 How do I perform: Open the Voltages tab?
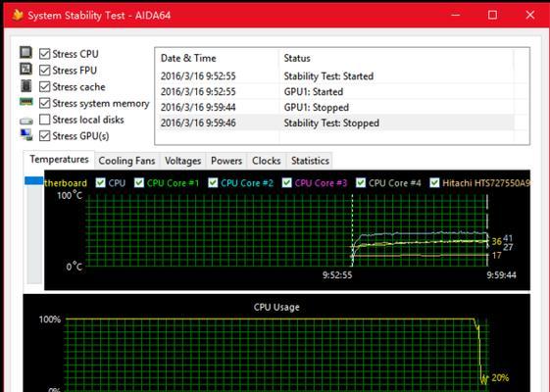pyautogui.click(x=182, y=161)
